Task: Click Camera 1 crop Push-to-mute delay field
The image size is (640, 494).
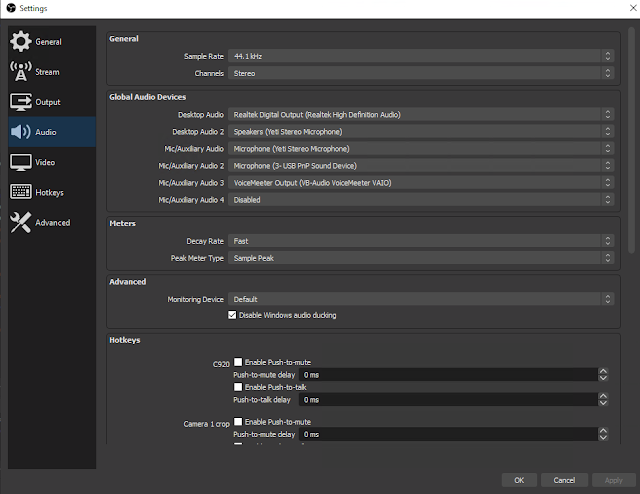Action: click(448, 434)
